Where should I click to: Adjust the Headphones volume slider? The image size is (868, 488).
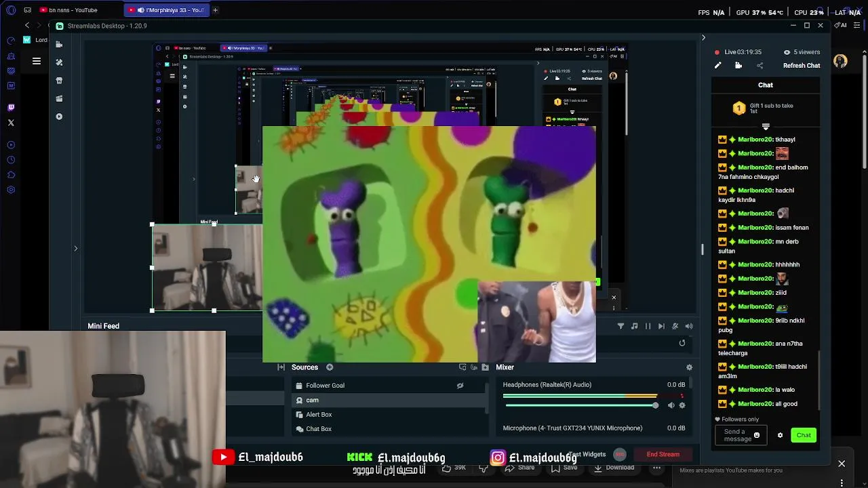(x=580, y=405)
